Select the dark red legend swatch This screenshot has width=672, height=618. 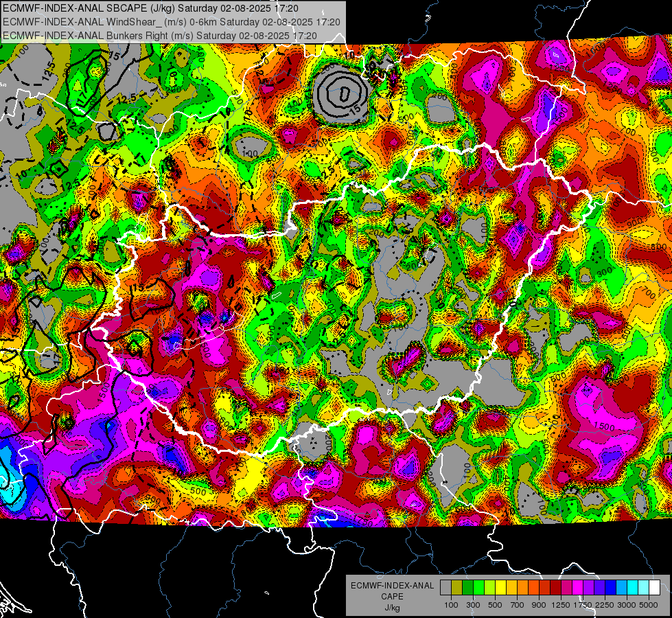coord(556,588)
